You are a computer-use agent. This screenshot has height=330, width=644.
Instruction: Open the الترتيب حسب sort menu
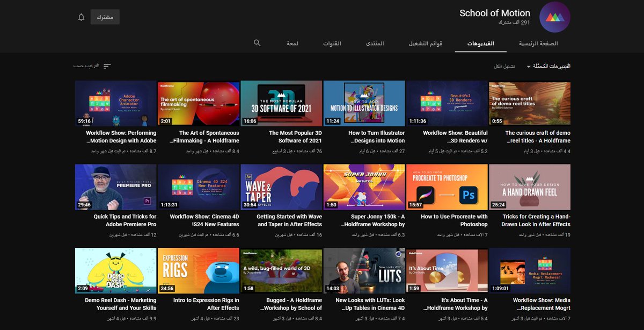(92, 66)
